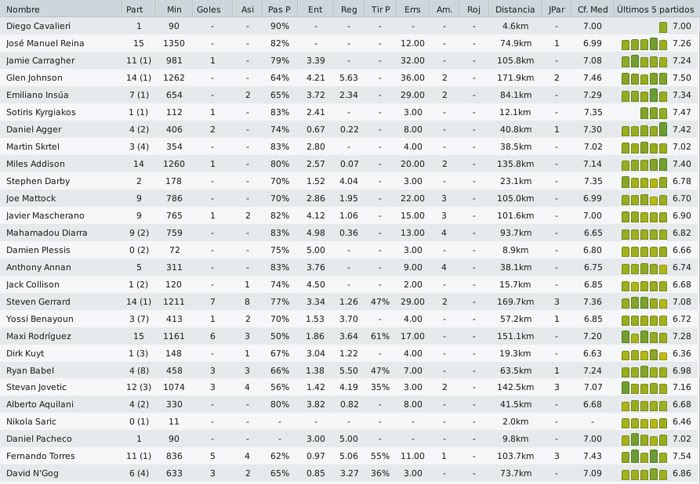700x484 pixels.
Task: Click the Distancia column header
Action: (515, 9)
